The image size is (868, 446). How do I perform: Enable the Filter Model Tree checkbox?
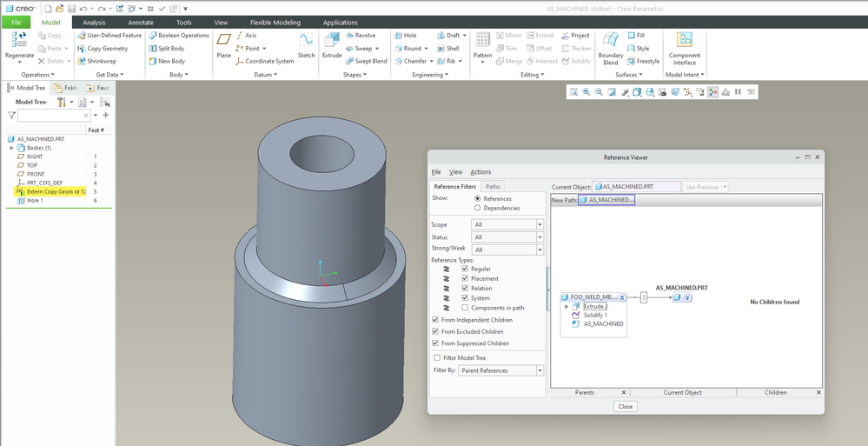click(x=437, y=357)
